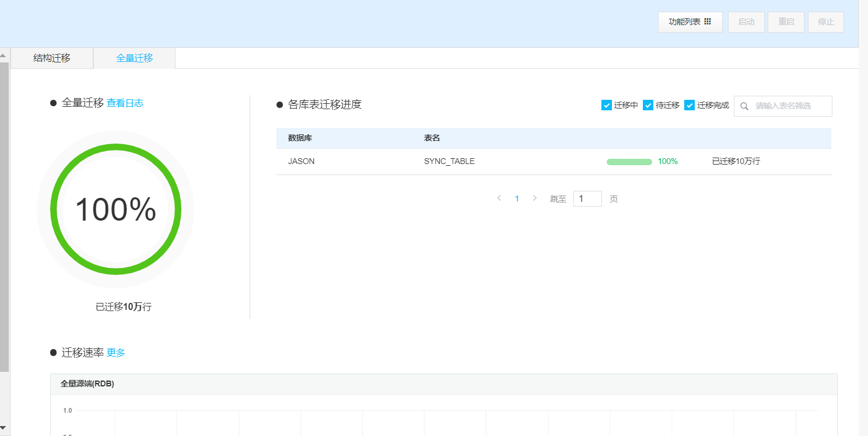Uncheck the 迁移中 checkbox
Screen dimensions: 868x436
click(x=607, y=106)
